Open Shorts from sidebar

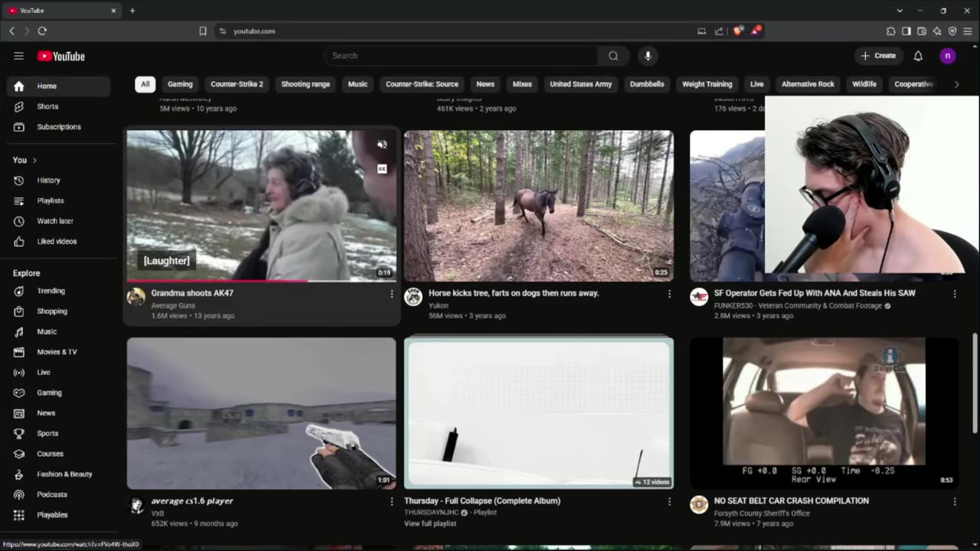tap(58, 106)
